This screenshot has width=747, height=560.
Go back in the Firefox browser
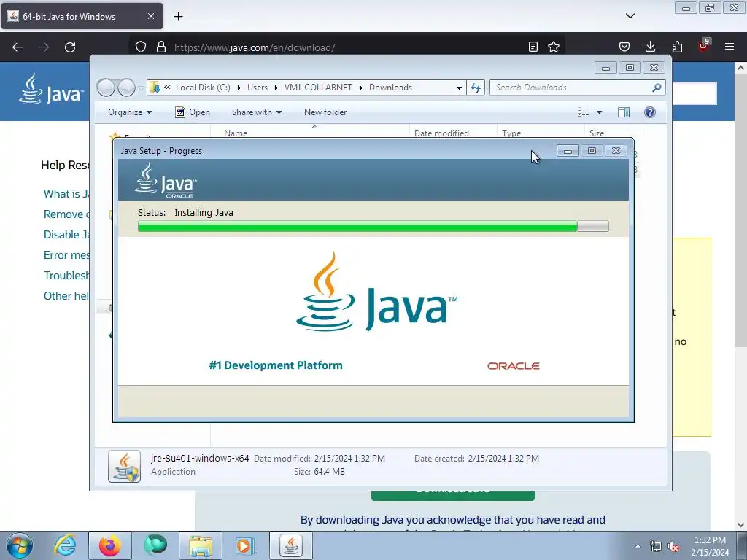coord(18,47)
